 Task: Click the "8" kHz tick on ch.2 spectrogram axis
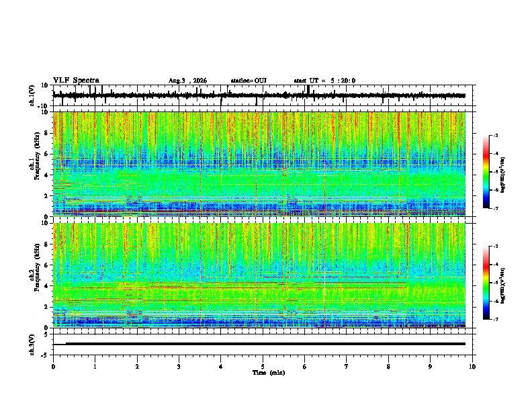[47, 244]
